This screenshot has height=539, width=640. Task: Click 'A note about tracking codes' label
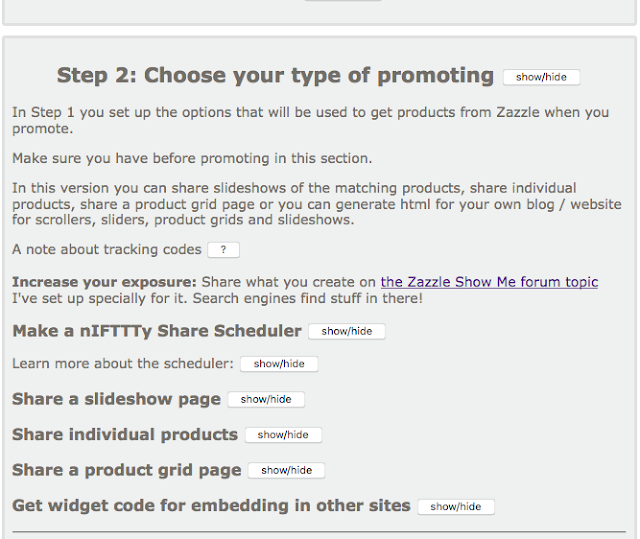click(105, 249)
